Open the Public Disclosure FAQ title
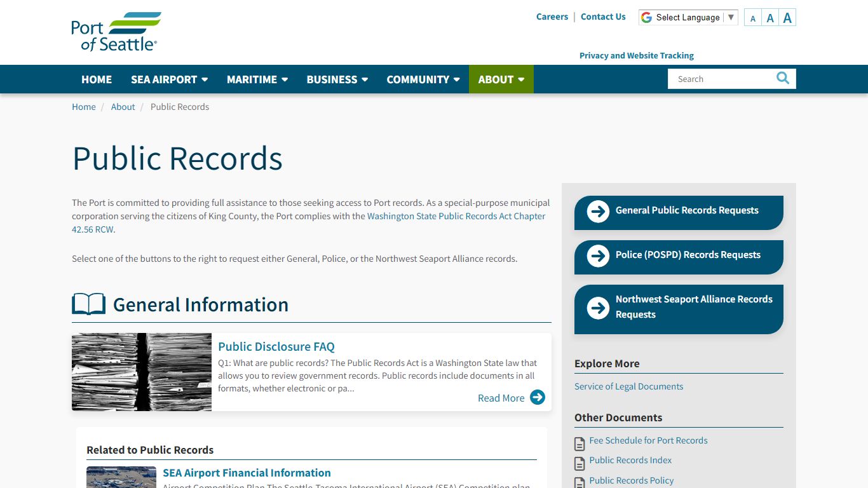The image size is (868, 488). pos(276,347)
